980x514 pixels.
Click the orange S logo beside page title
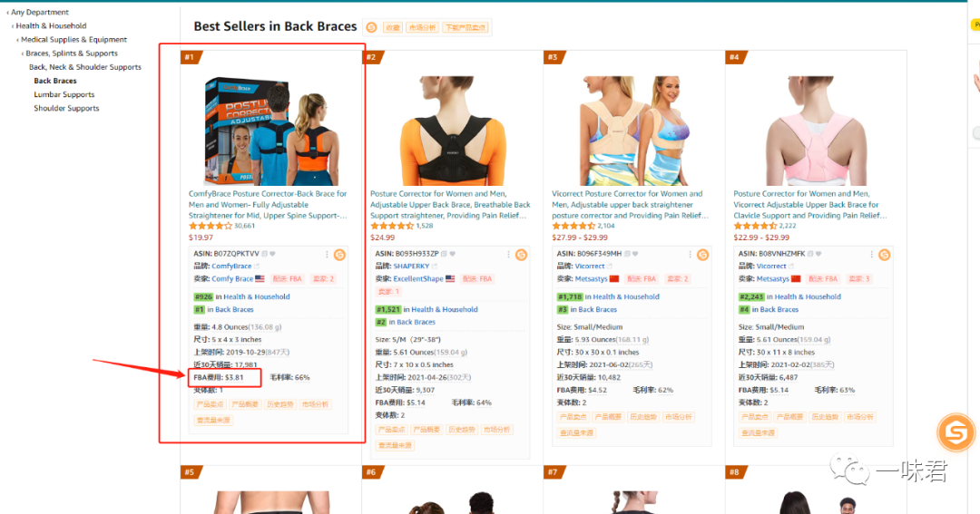pos(371,27)
